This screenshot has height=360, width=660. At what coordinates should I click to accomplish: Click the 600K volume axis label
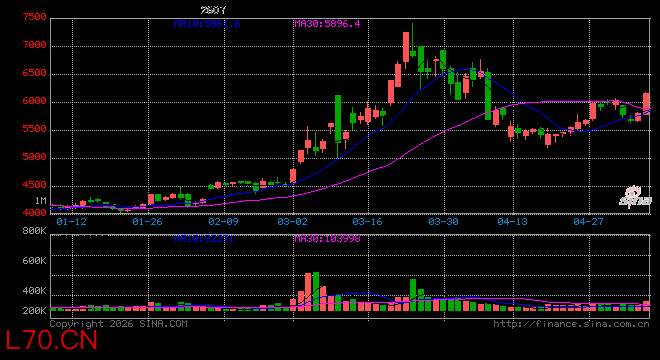point(35,261)
